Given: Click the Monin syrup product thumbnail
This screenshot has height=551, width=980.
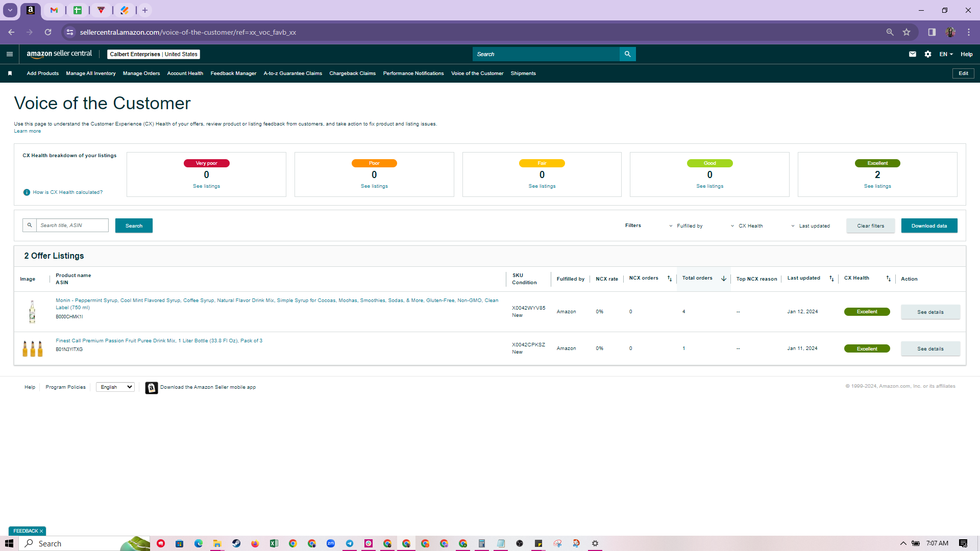Looking at the screenshot, I should [32, 312].
